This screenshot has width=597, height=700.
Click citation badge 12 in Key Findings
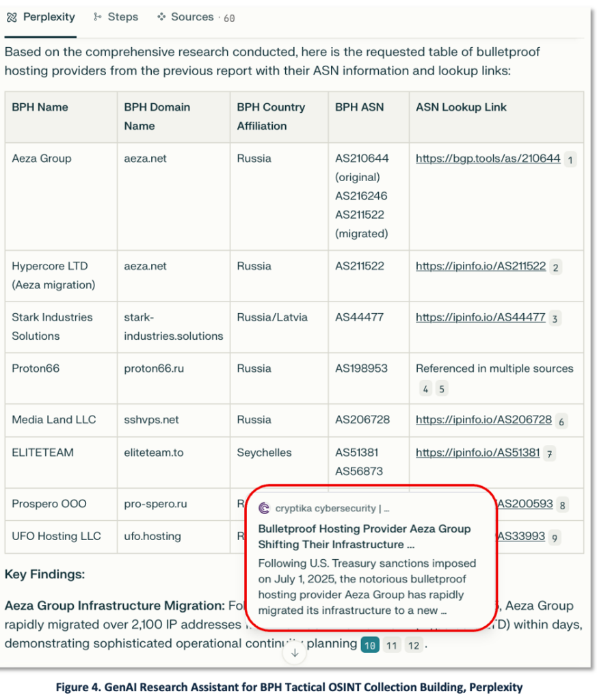[x=413, y=645]
